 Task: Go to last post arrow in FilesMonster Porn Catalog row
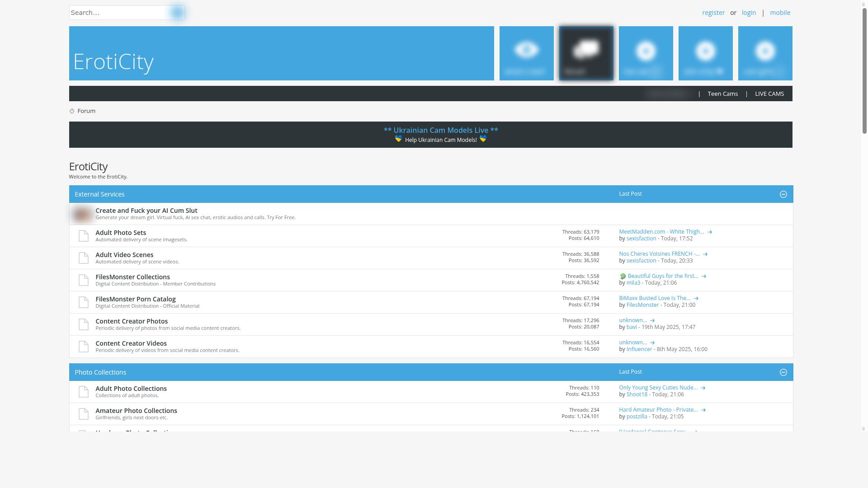click(x=696, y=299)
